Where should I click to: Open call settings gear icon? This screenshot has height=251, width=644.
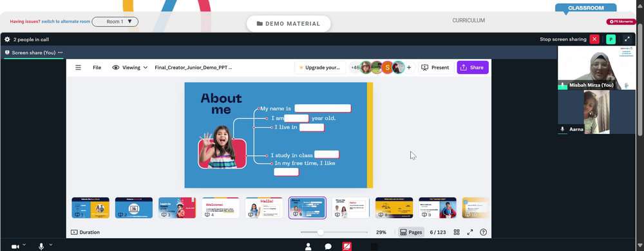coord(7,39)
